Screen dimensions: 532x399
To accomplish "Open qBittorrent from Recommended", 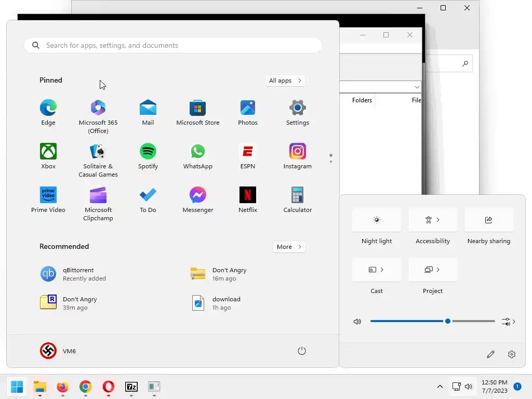I will (x=73, y=274).
